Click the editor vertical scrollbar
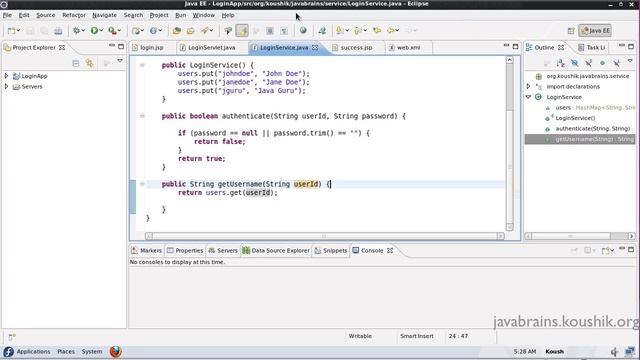The width and height of the screenshot is (640, 360). point(509,143)
